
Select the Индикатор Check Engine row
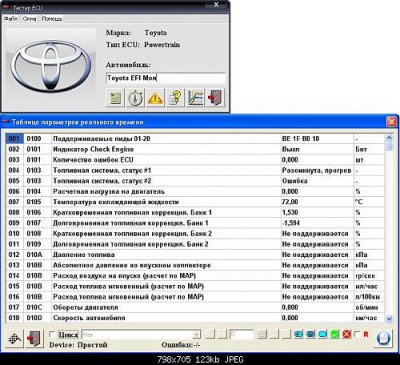[x=195, y=149]
